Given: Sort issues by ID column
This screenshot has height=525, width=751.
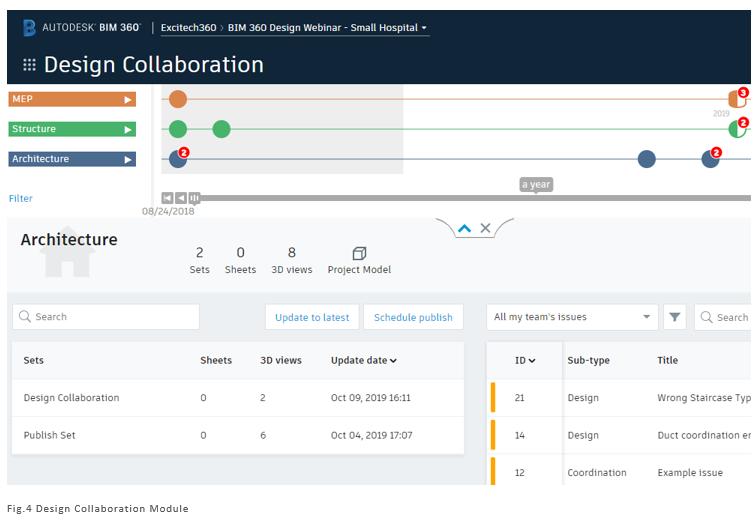Looking at the screenshot, I should [525, 360].
